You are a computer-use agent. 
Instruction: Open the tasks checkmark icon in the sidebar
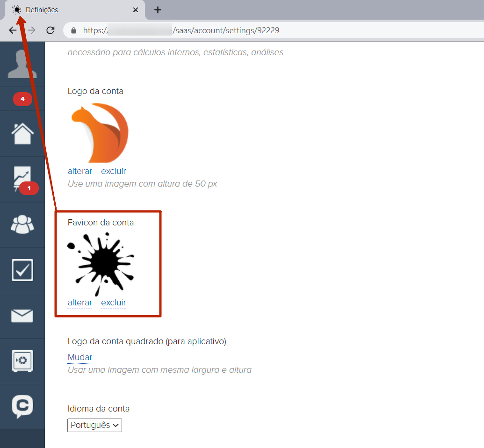pyautogui.click(x=22, y=270)
